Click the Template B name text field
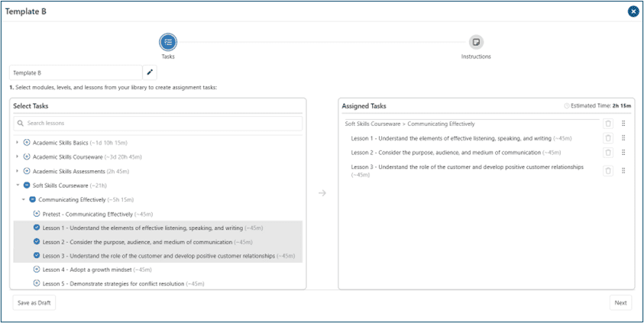The height and width of the screenshot is (323, 644). point(76,73)
